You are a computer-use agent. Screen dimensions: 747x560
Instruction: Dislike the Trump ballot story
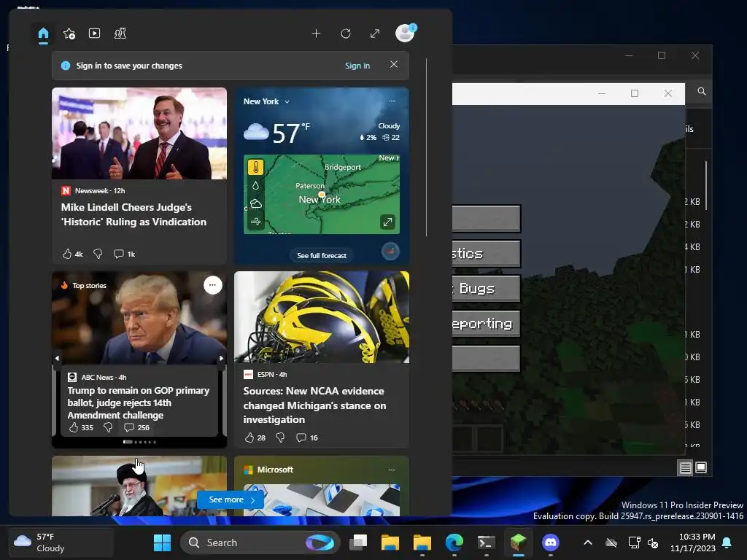click(x=108, y=427)
